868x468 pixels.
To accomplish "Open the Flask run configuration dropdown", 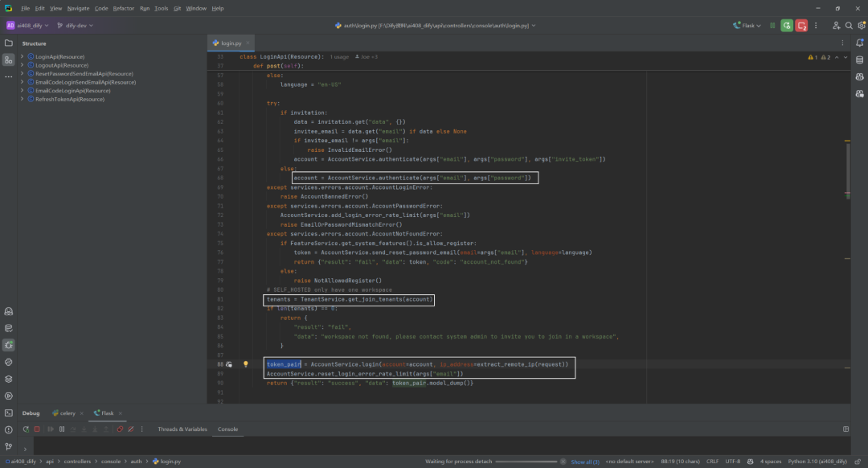I will pos(747,26).
